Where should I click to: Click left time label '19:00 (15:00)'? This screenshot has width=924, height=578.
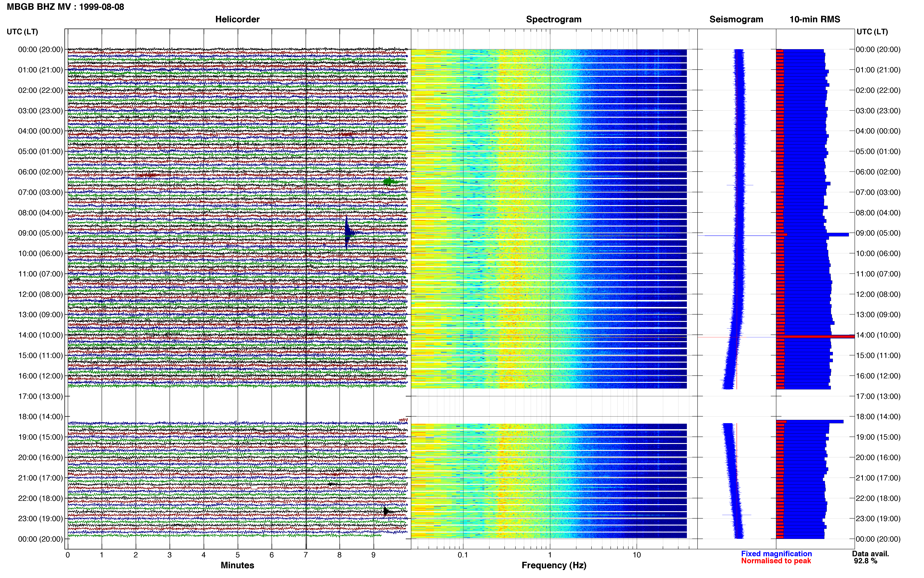pos(41,437)
